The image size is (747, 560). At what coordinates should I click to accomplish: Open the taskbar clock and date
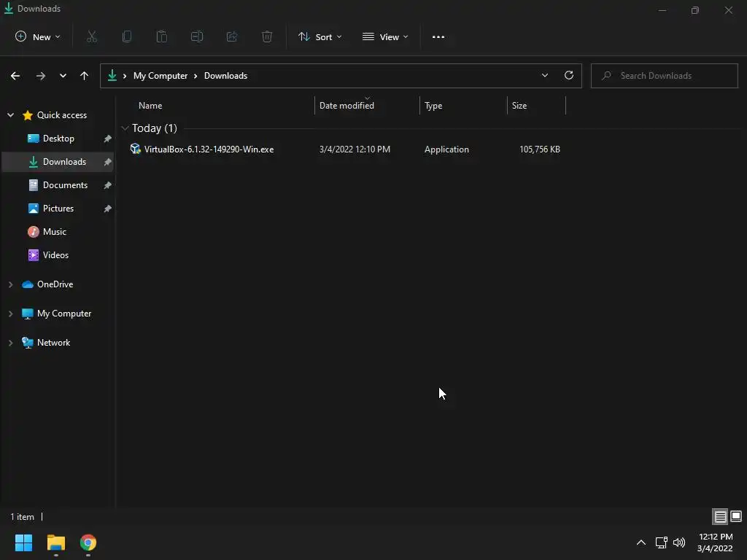[x=715, y=542]
